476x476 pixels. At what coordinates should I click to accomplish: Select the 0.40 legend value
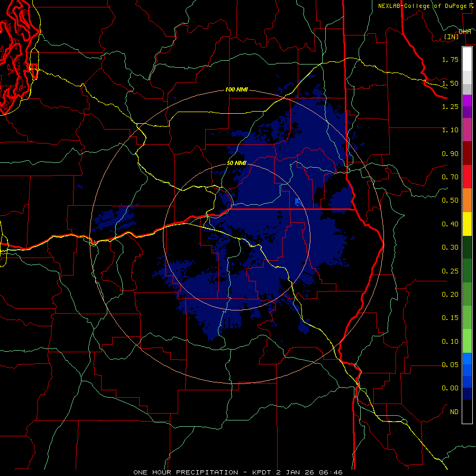pos(450,224)
